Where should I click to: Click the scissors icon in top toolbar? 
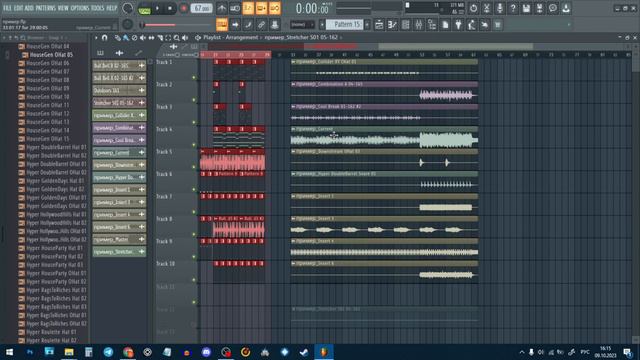point(487,8)
